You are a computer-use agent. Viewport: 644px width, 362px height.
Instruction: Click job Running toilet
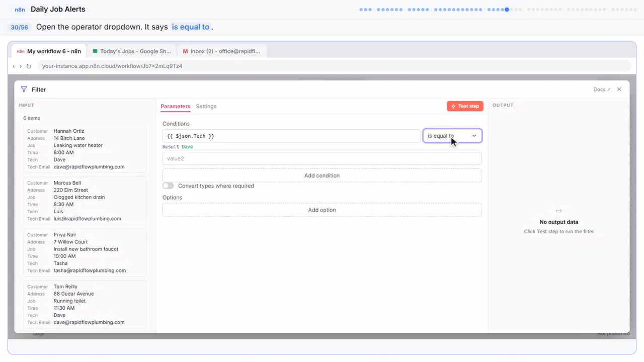coord(70,301)
